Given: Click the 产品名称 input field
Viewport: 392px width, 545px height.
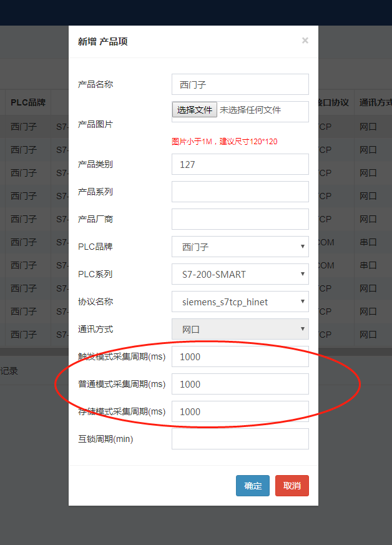Looking at the screenshot, I should (x=240, y=84).
